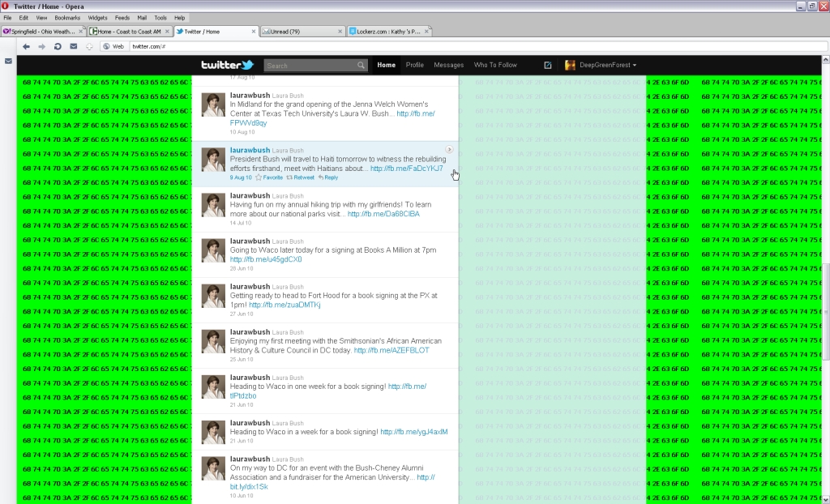Image resolution: width=830 pixels, height=504 pixels.
Task: Open the Mail menu
Action: [142, 18]
